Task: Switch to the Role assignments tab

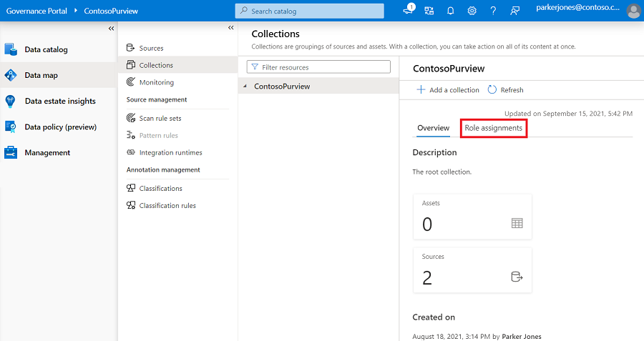Action: (493, 128)
